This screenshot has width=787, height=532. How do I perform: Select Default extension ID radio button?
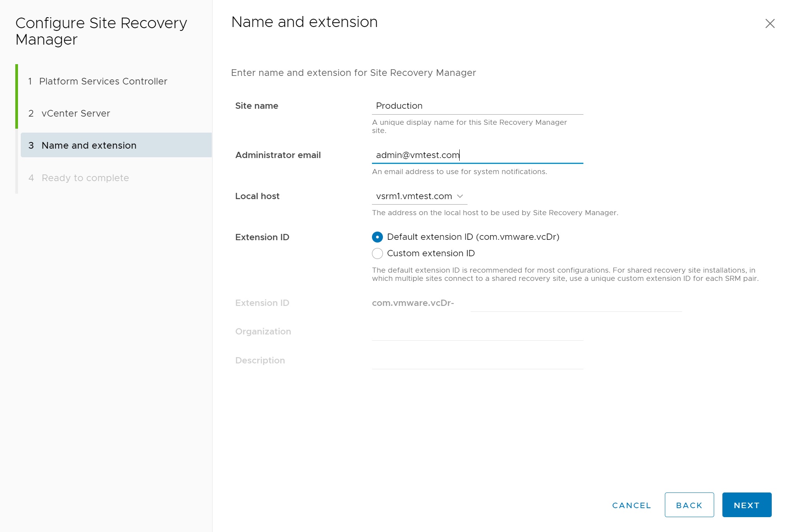(x=377, y=237)
